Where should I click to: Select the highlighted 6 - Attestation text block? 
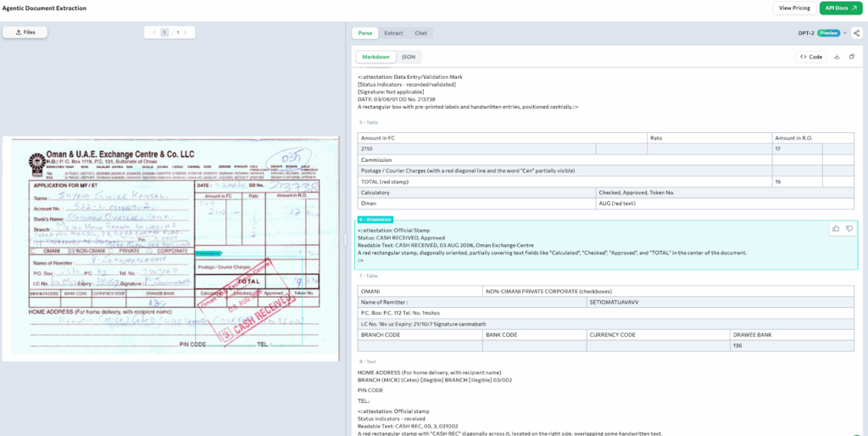[x=593, y=246]
